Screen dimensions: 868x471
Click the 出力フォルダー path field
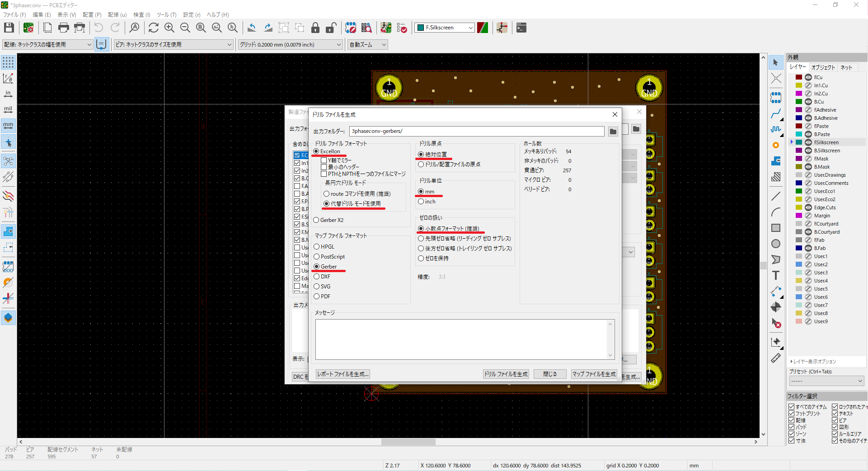[x=477, y=132]
